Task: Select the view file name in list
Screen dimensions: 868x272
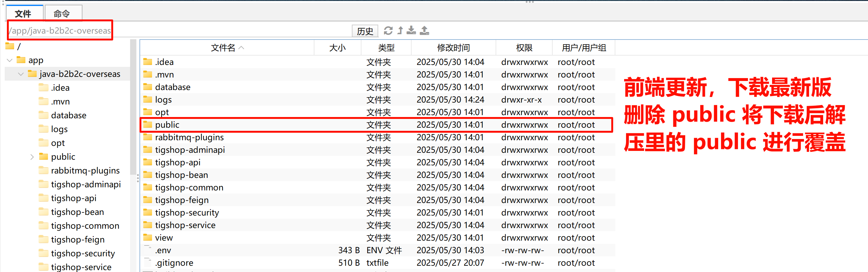Action: click(x=164, y=237)
